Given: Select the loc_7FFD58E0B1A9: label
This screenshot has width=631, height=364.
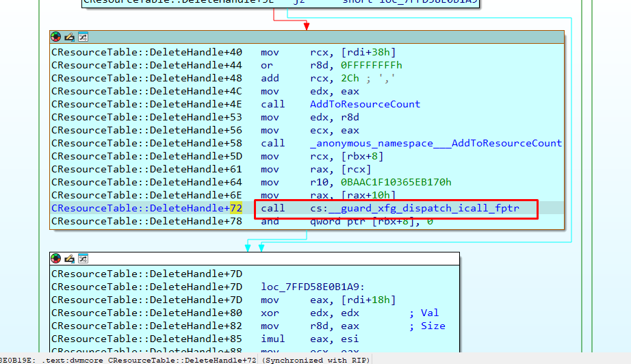Looking at the screenshot, I should (x=313, y=287).
